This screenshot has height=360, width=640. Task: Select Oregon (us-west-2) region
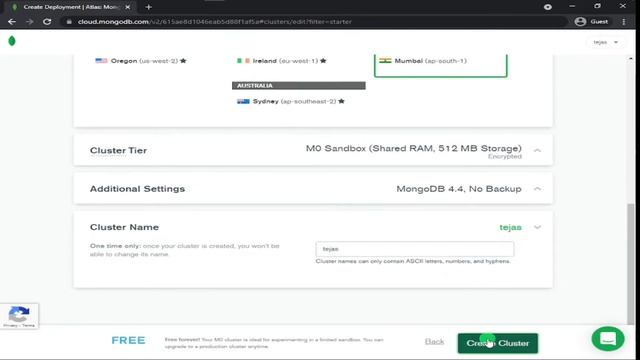pos(141,61)
